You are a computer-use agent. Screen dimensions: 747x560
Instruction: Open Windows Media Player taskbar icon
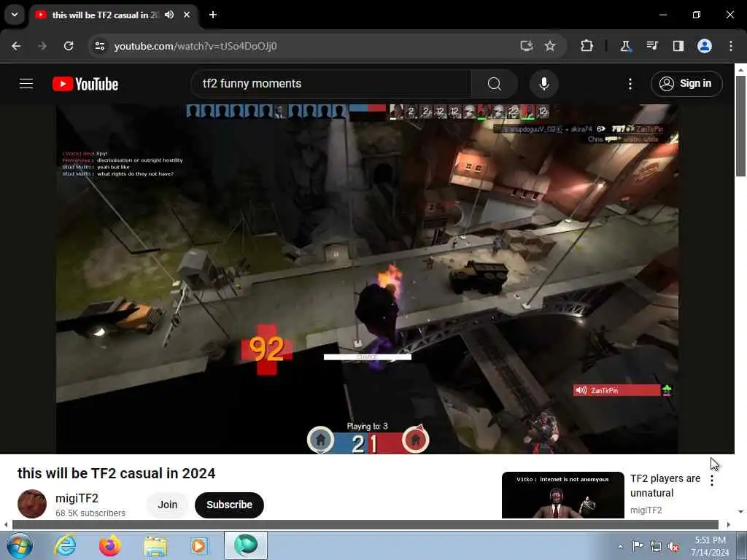(x=199, y=545)
